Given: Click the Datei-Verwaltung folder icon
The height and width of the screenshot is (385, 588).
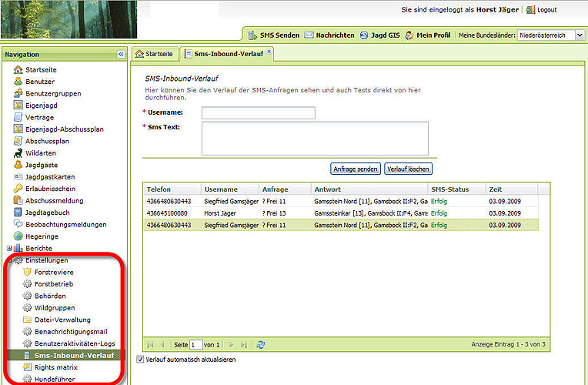Looking at the screenshot, I should coord(27,320).
